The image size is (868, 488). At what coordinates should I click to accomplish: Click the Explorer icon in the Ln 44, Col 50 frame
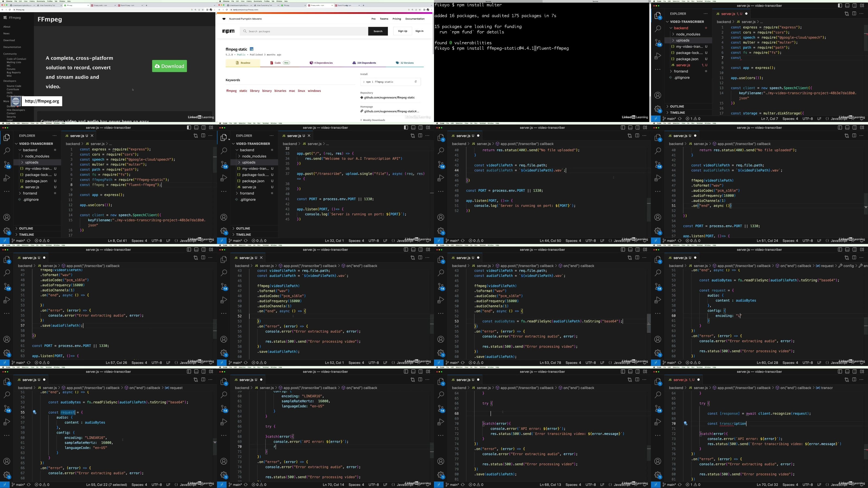point(441,138)
